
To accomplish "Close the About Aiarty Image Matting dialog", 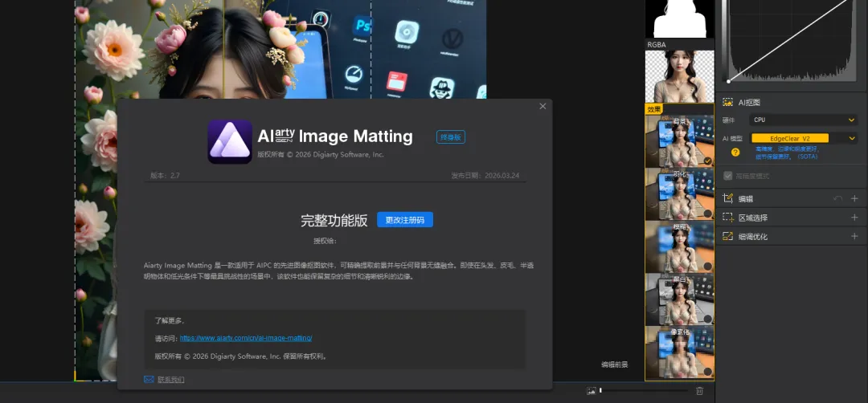I will 542,106.
